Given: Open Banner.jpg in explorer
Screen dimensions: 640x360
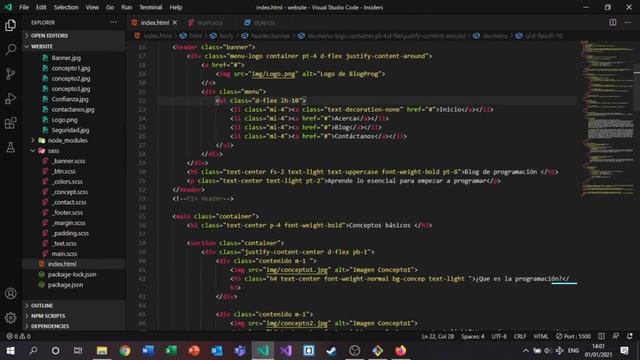Looking at the screenshot, I should 66,58.
